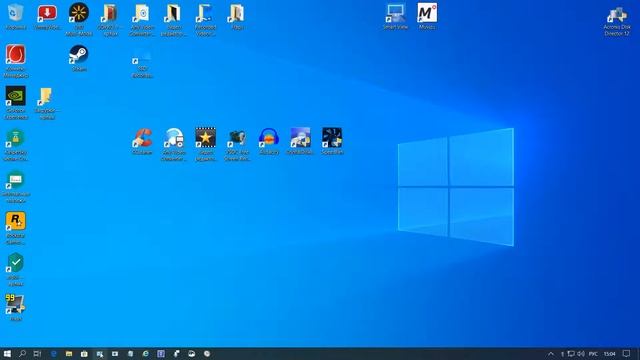Open Microsoft Store taskbar icon
The image size is (640, 360).
click(x=84, y=354)
